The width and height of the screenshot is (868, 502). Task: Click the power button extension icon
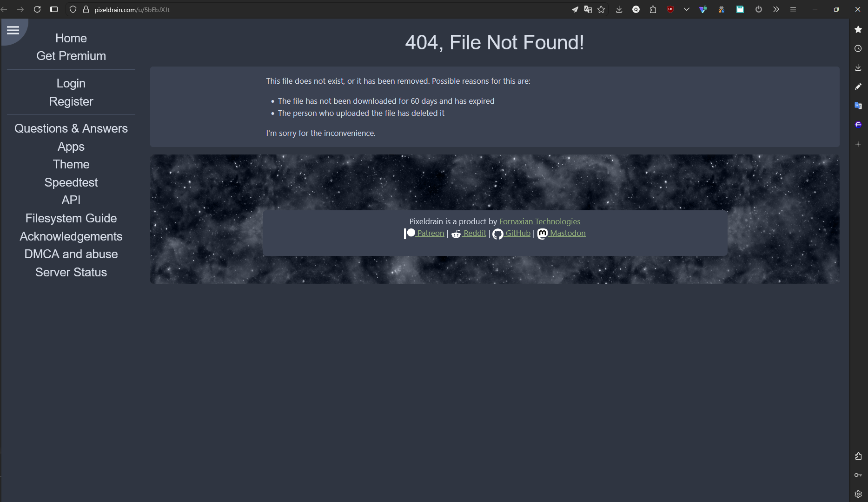pos(759,9)
